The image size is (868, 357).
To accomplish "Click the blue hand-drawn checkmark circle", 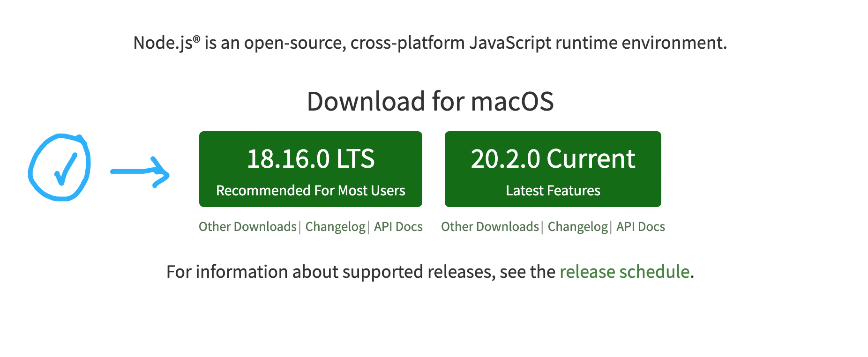I will tap(60, 168).
